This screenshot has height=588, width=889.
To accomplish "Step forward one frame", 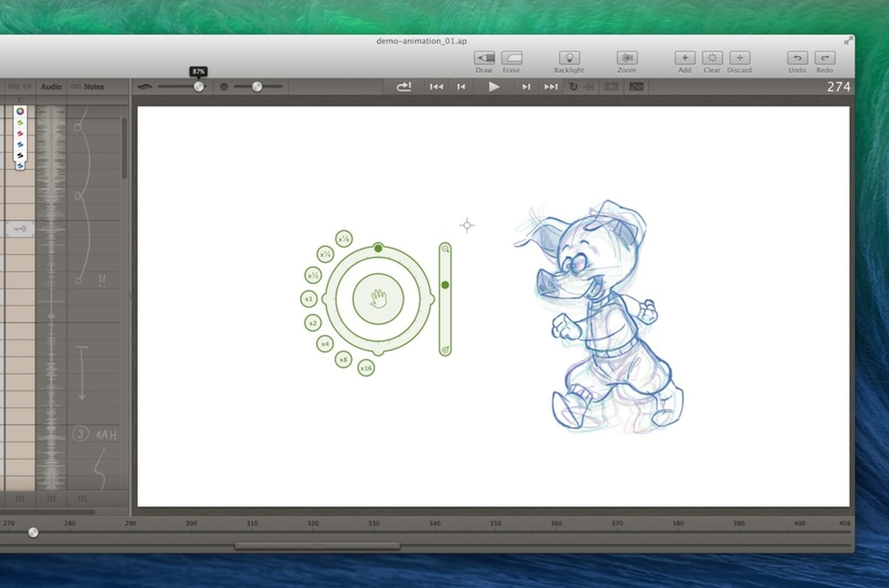I will [x=526, y=87].
